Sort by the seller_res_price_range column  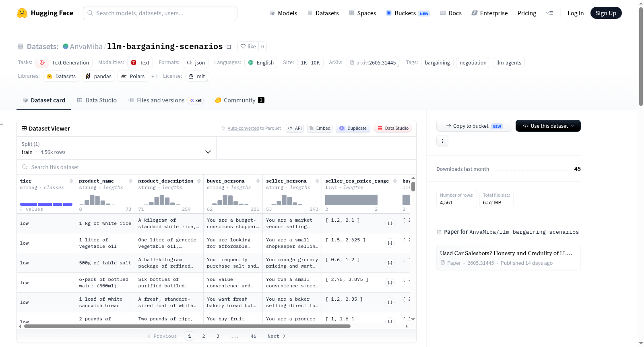[395, 181]
